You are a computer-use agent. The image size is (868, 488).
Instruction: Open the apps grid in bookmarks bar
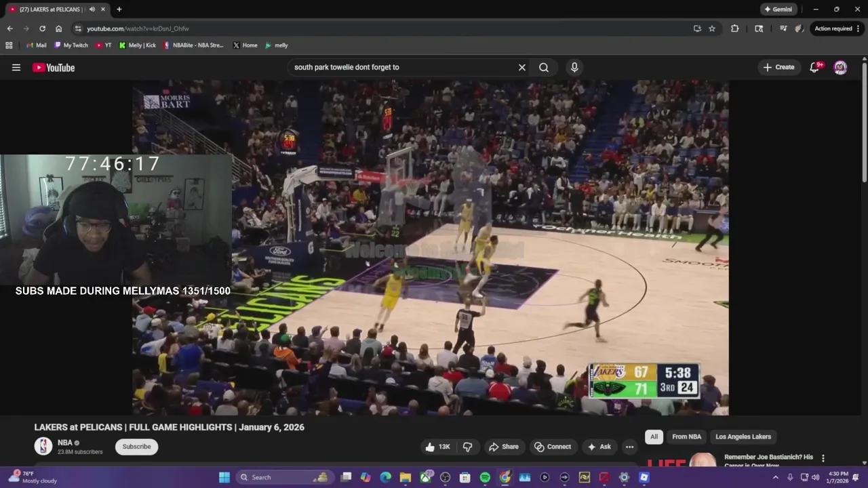(9, 45)
